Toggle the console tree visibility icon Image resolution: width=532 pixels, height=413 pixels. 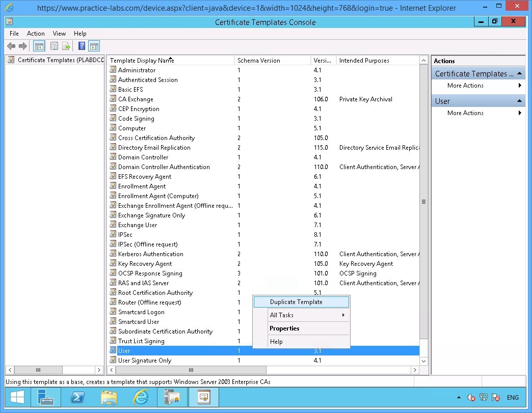(x=39, y=46)
